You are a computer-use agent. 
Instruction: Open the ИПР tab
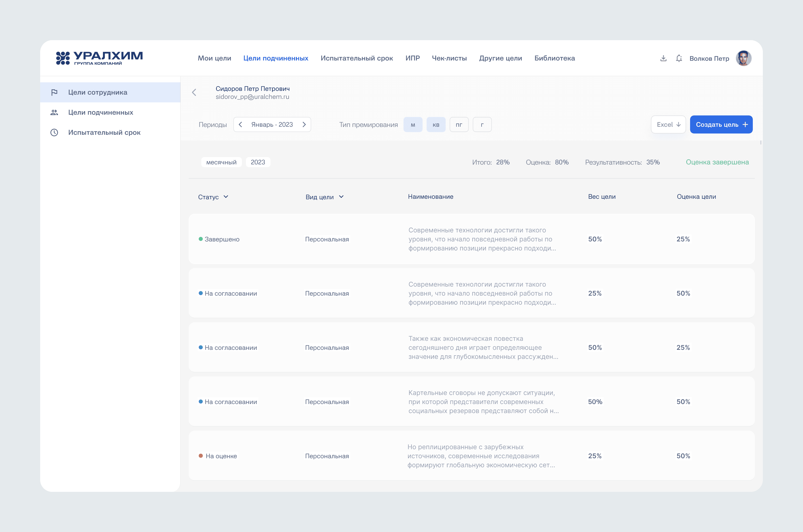tap(413, 58)
